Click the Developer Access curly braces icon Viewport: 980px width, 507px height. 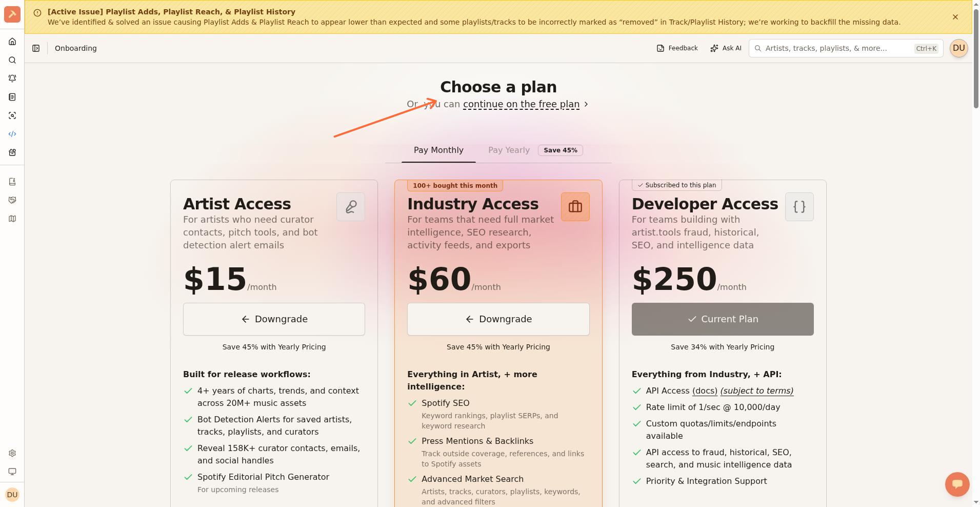pos(799,207)
